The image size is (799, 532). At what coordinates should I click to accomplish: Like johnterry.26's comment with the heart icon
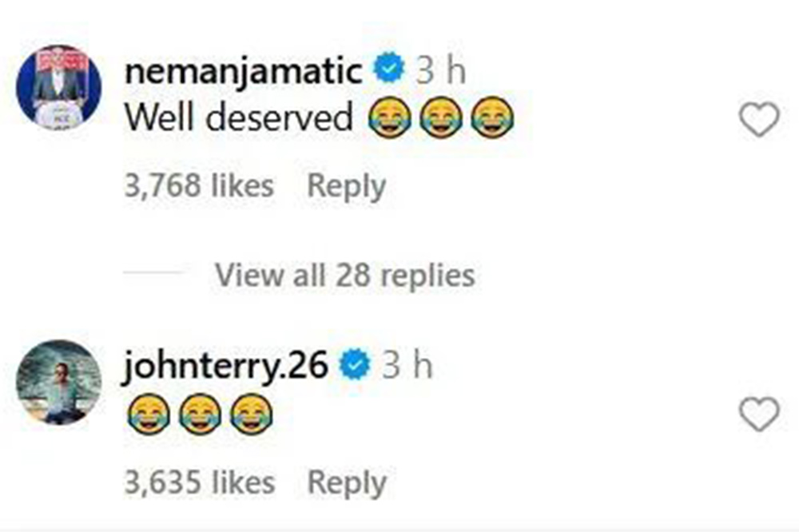click(758, 415)
